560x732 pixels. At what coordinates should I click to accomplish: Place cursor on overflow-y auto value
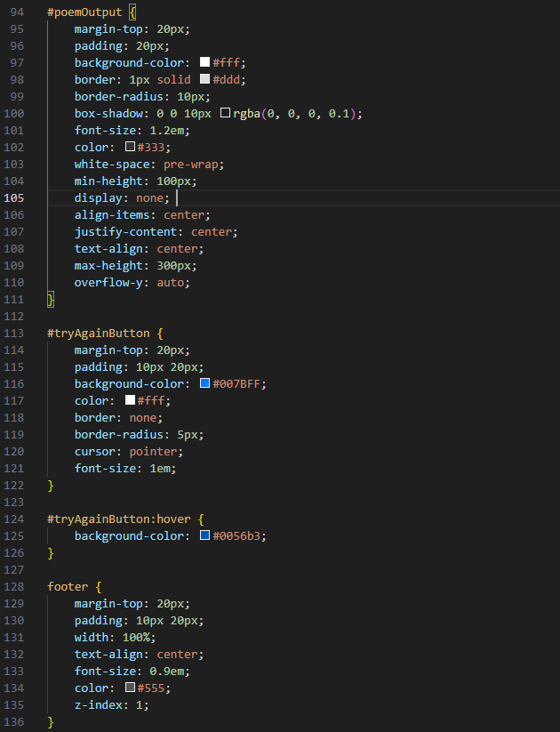click(173, 283)
